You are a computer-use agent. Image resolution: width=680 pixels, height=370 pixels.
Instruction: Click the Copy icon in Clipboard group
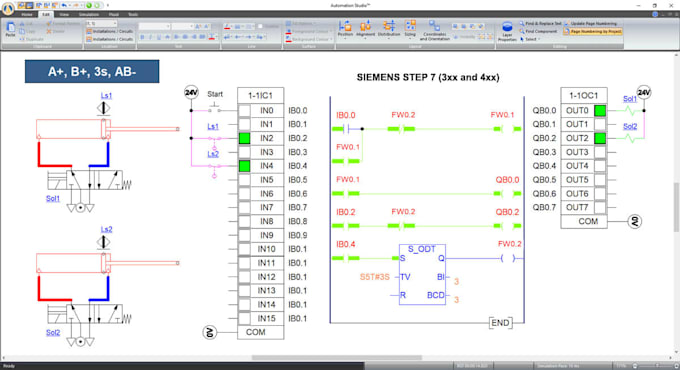tap(22, 31)
